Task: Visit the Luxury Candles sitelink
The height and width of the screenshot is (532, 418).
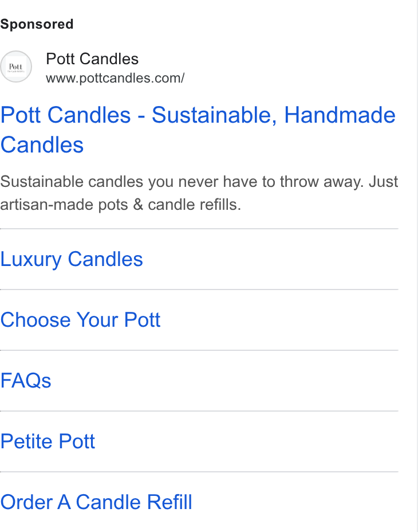Action: (72, 259)
